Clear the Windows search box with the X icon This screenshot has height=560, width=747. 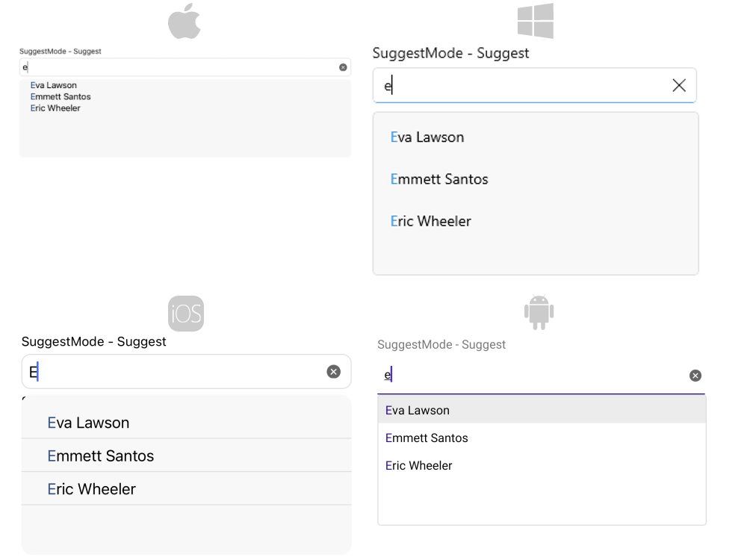click(678, 85)
